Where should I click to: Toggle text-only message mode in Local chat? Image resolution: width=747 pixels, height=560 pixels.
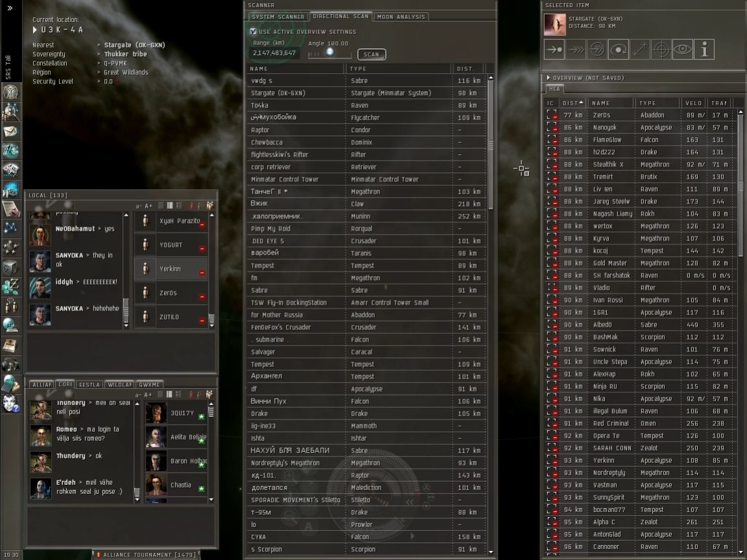(161, 205)
